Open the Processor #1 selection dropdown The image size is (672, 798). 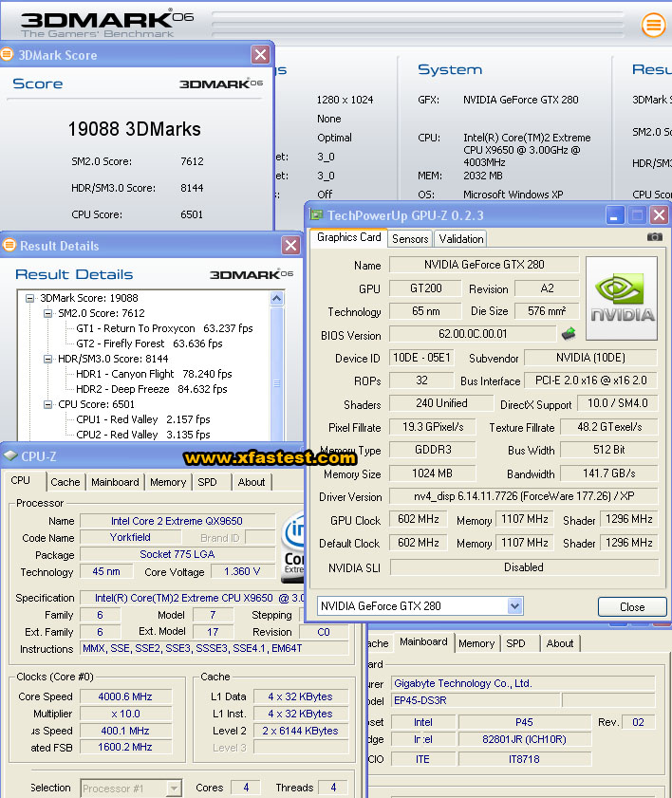point(174,788)
